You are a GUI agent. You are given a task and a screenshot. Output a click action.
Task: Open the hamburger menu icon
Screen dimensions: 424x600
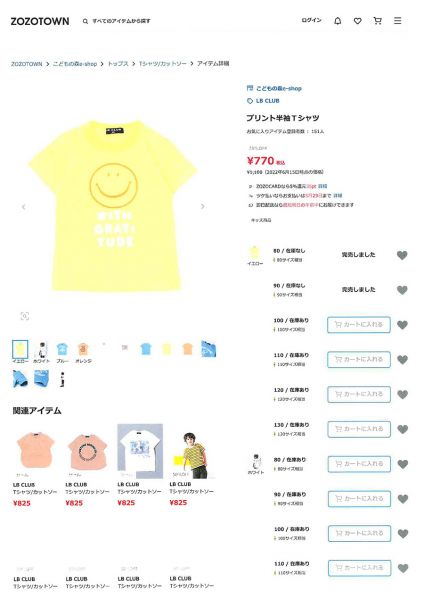point(398,21)
